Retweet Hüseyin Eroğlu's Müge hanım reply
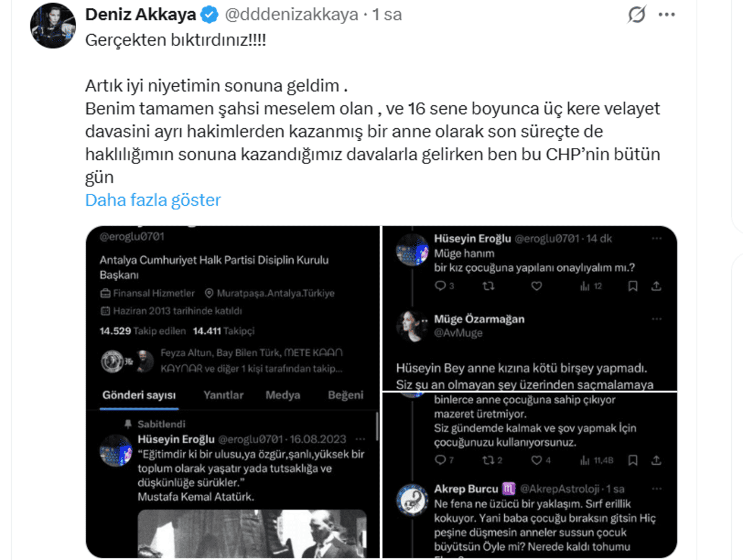 488,286
